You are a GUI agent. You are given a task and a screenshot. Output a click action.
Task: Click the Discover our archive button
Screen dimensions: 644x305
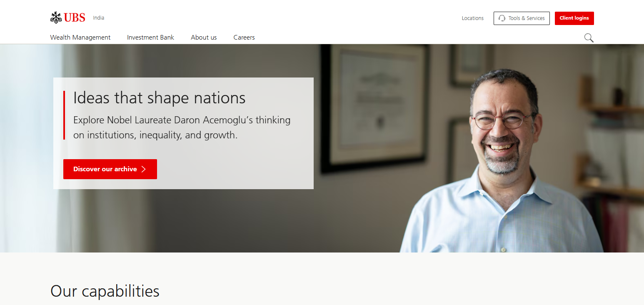[110, 169]
